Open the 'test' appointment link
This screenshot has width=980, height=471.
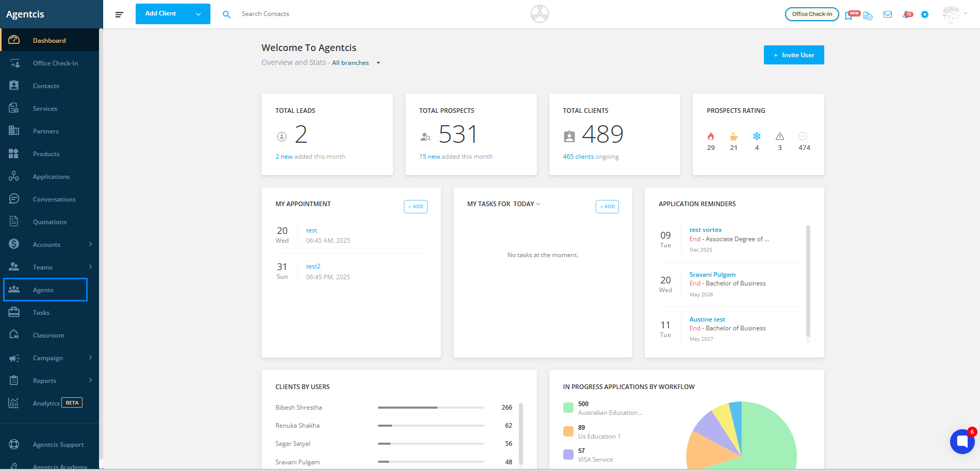pos(312,230)
